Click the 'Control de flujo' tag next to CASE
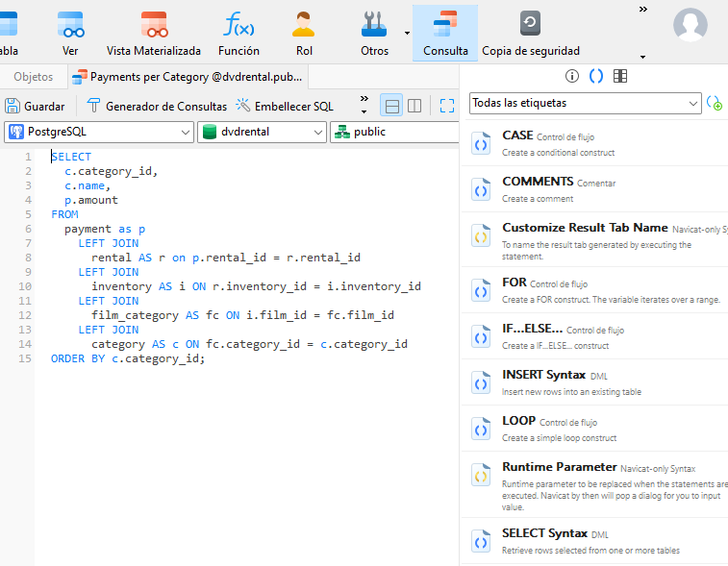Viewport: 728px width, 566px height. 565,136
